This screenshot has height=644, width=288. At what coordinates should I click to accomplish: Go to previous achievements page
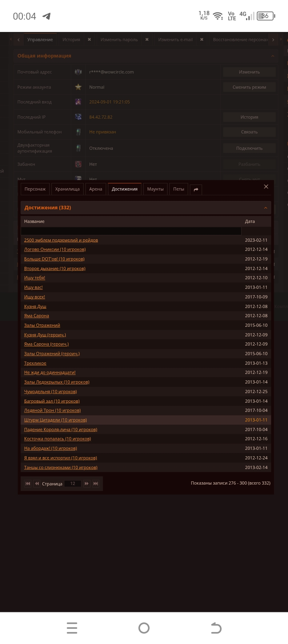(x=37, y=483)
